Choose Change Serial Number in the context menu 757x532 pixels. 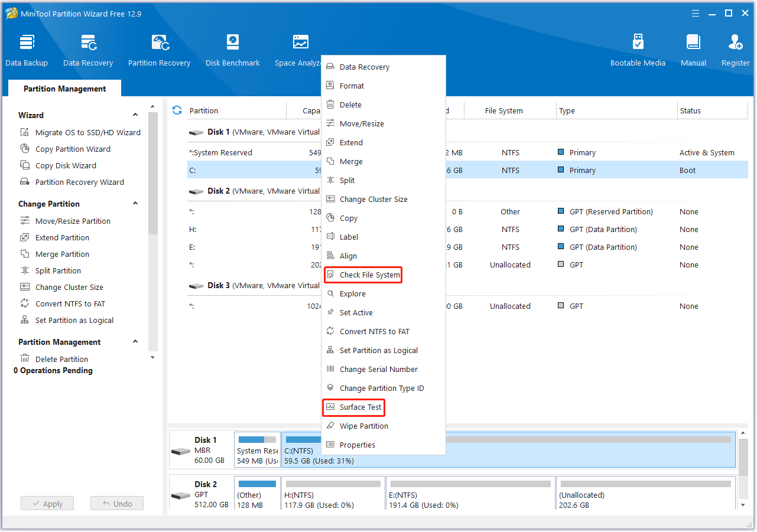pyautogui.click(x=383, y=370)
